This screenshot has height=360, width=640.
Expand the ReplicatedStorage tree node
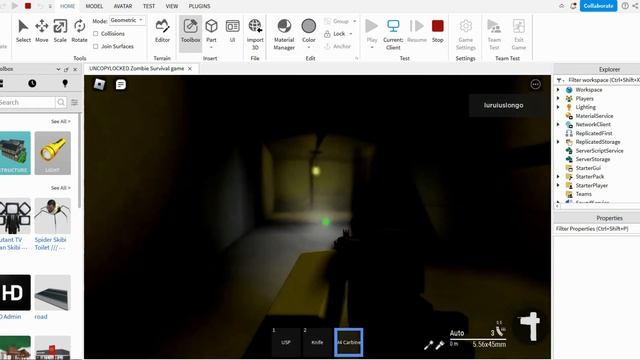pyautogui.click(x=558, y=142)
